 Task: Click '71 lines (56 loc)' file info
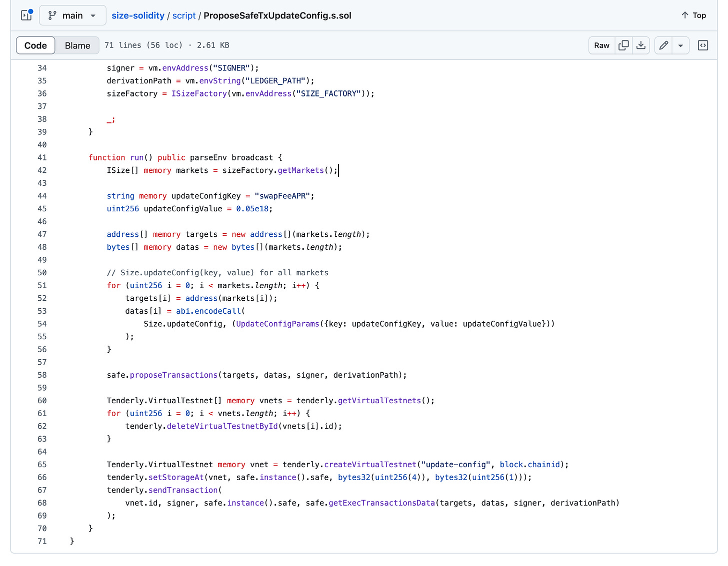143,45
